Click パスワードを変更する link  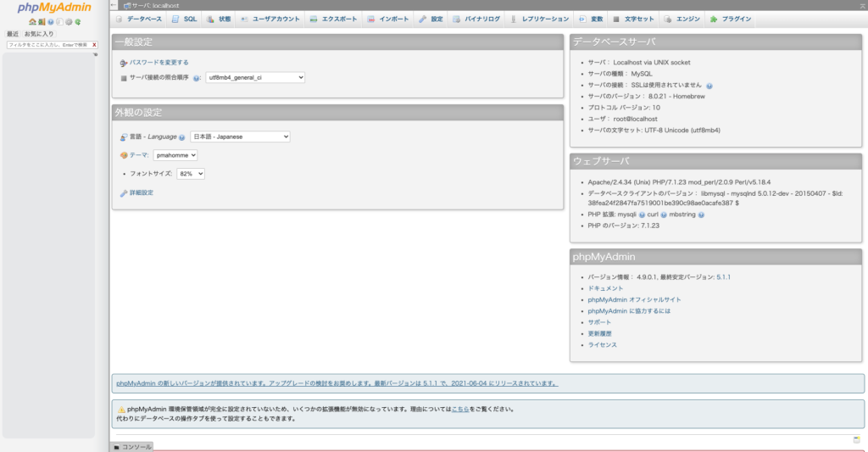click(x=159, y=63)
